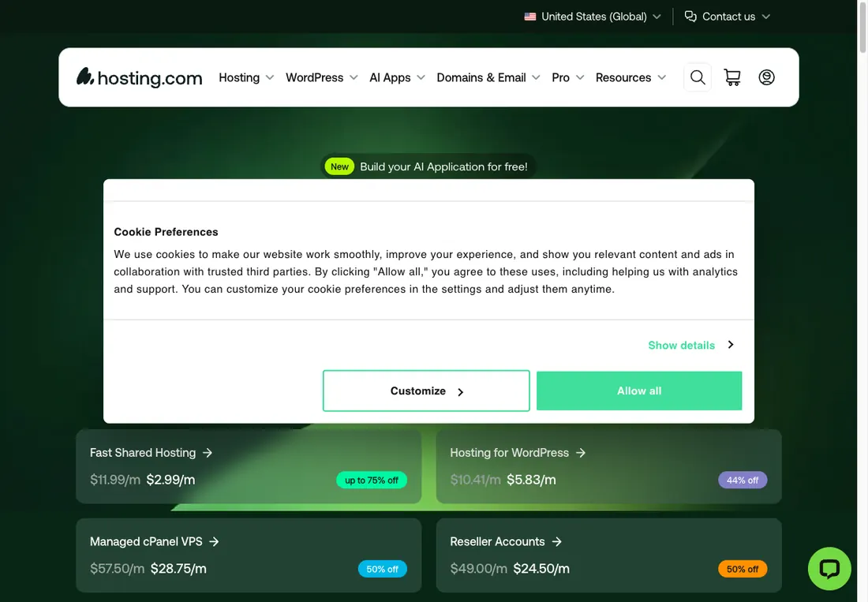Screen dimensions: 868x602
Task: Open Build your AI Application for free banner
Action: [428, 166]
